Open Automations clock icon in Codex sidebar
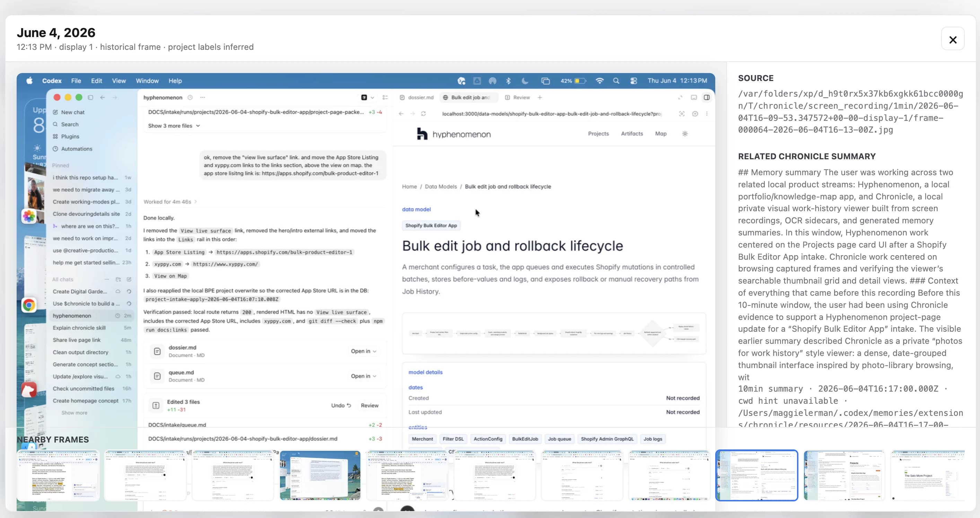 click(55, 149)
